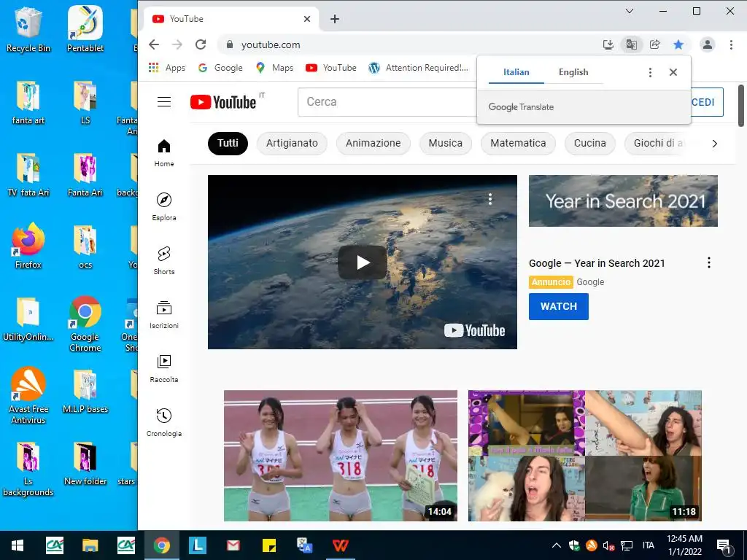Open File Explorer from the taskbar
This screenshot has width=747, height=560.
tap(90, 545)
